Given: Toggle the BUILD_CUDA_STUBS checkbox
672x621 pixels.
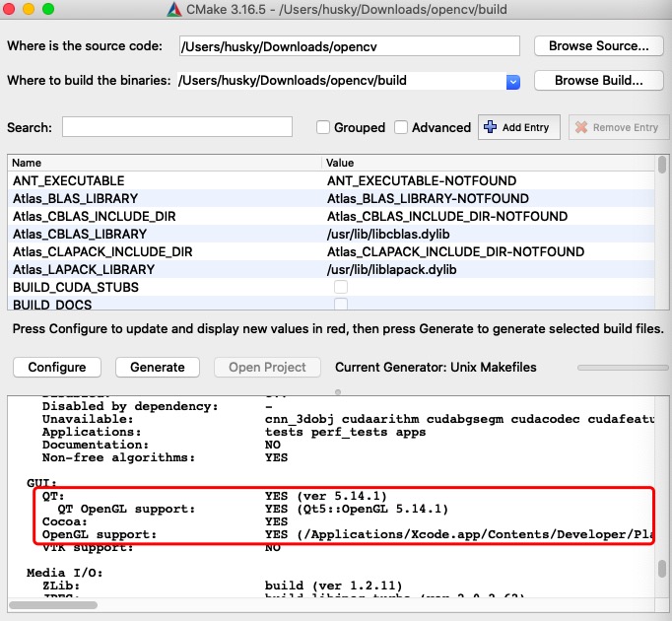Looking at the screenshot, I should (x=341, y=287).
